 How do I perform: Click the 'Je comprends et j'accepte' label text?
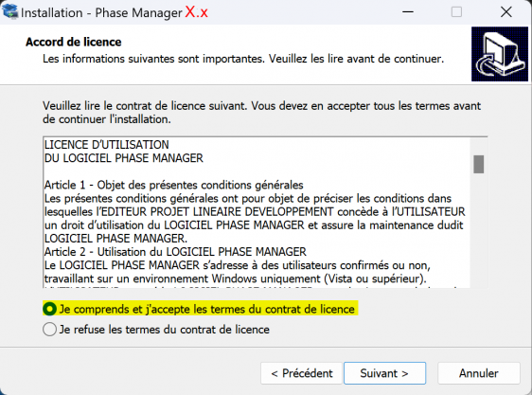coord(207,309)
